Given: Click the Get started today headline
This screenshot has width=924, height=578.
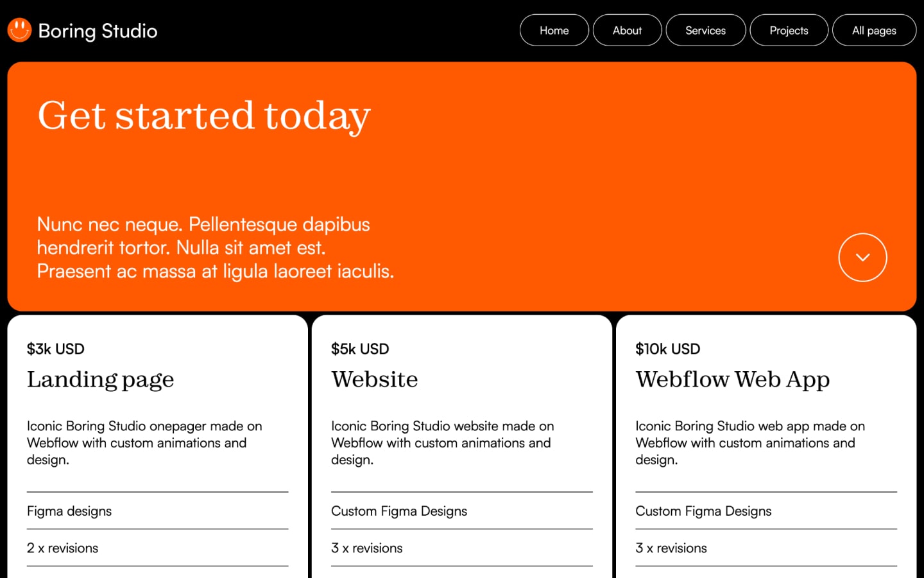Looking at the screenshot, I should [204, 116].
